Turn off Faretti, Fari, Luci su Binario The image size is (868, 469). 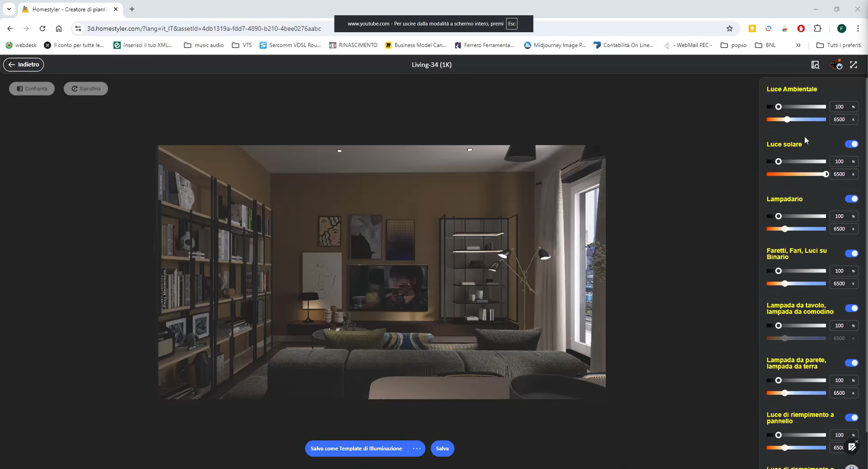(851, 253)
